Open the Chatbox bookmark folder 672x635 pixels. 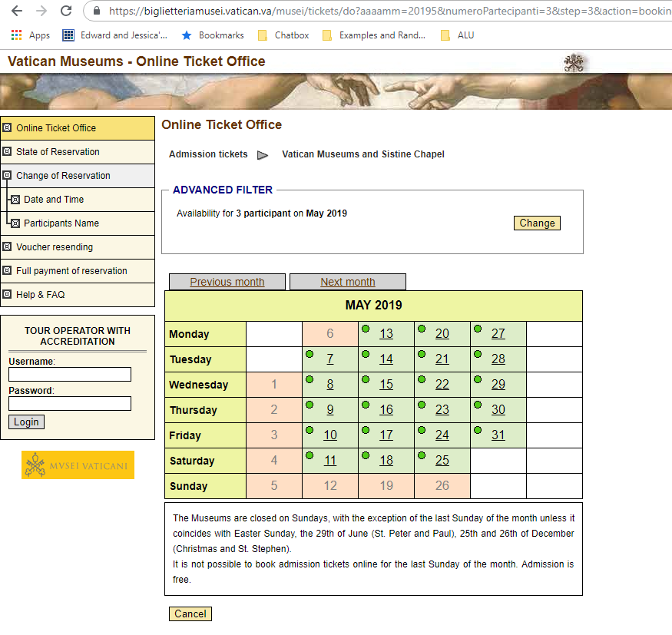pyautogui.click(x=283, y=35)
